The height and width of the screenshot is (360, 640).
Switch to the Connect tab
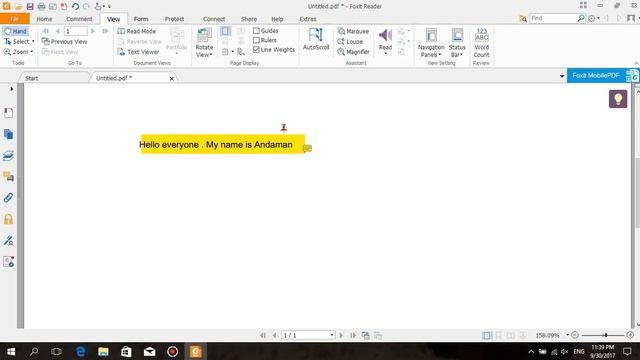[214, 19]
